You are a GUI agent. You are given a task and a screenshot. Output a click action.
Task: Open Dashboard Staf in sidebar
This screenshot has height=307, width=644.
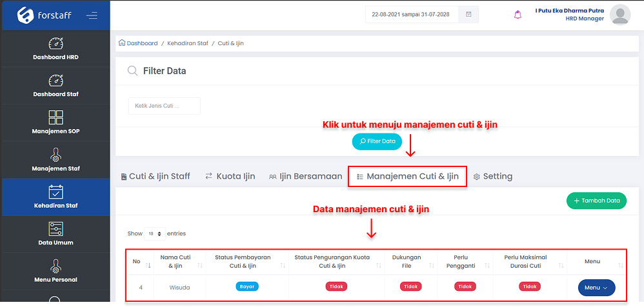(56, 86)
